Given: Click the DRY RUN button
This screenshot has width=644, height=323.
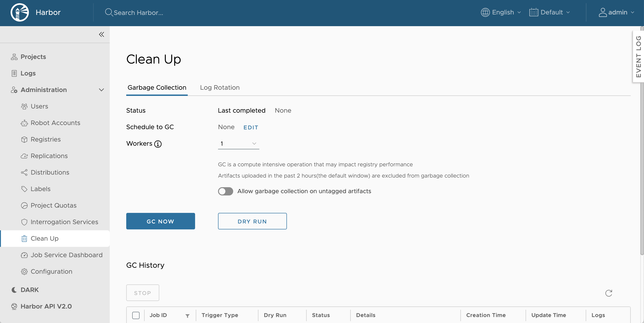Looking at the screenshot, I should pyautogui.click(x=252, y=221).
